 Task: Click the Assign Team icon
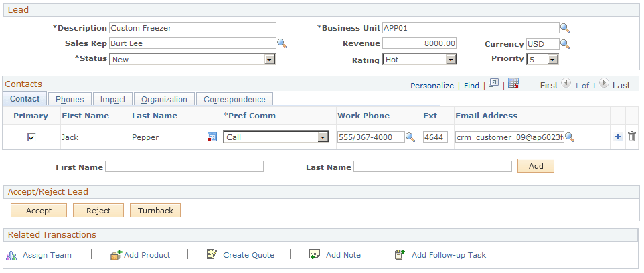pos(11,256)
